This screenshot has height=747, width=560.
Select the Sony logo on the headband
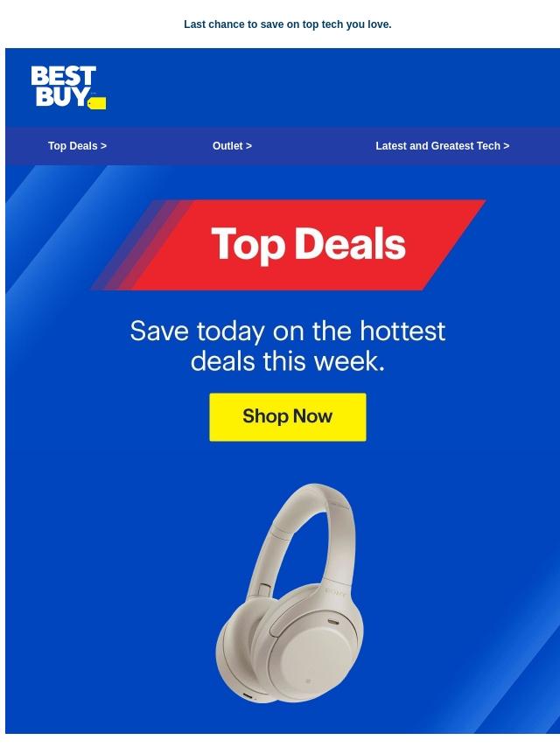click(335, 592)
